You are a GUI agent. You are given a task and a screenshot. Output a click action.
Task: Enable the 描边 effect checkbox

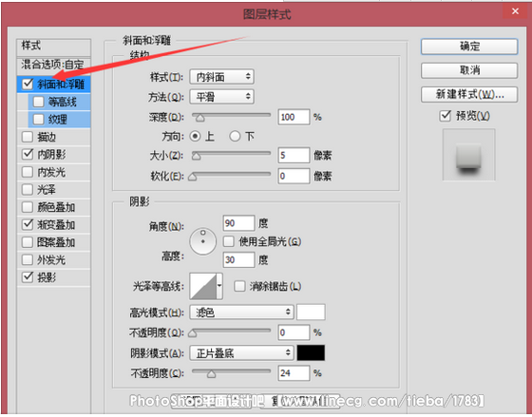(x=28, y=137)
